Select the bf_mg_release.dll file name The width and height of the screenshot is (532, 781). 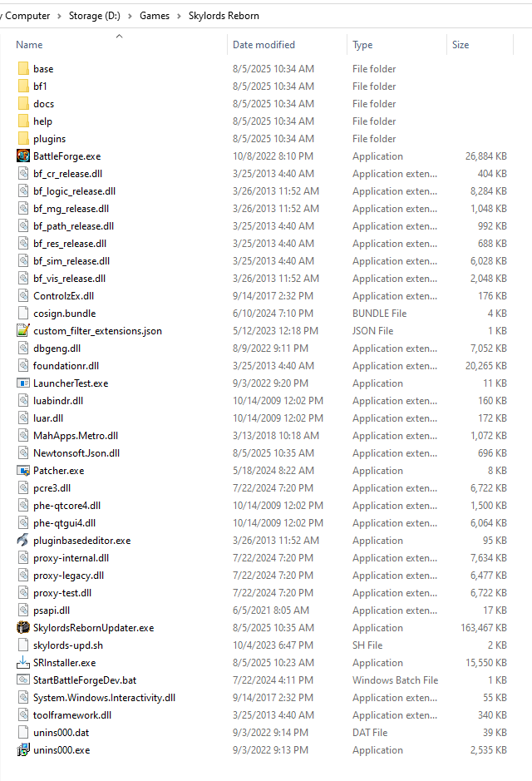[x=71, y=209]
